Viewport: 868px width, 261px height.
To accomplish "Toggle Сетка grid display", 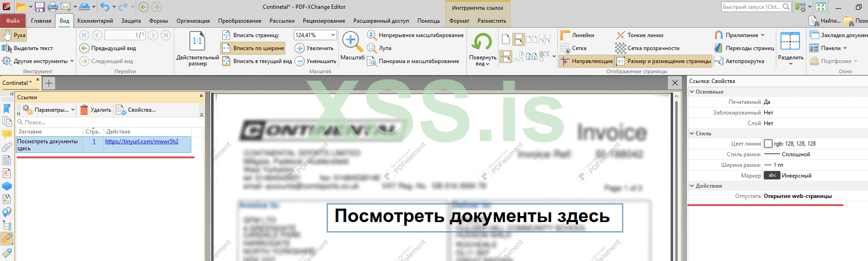I will (x=573, y=48).
